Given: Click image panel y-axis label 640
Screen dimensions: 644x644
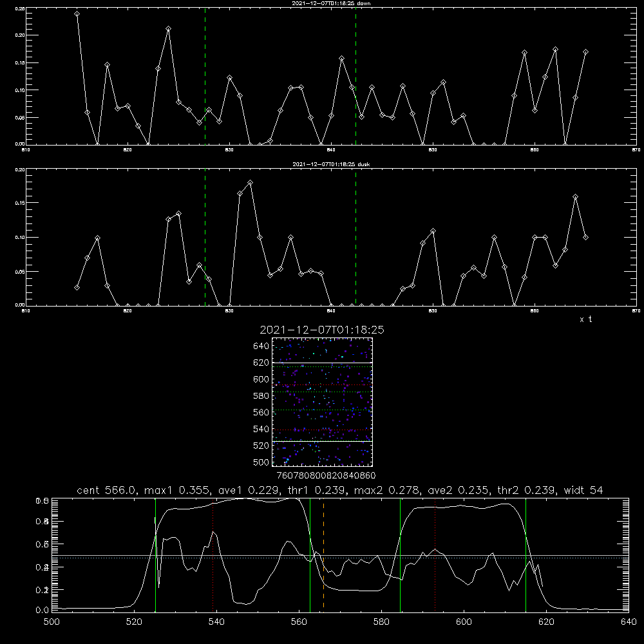Looking at the screenshot, I should 261,346.
